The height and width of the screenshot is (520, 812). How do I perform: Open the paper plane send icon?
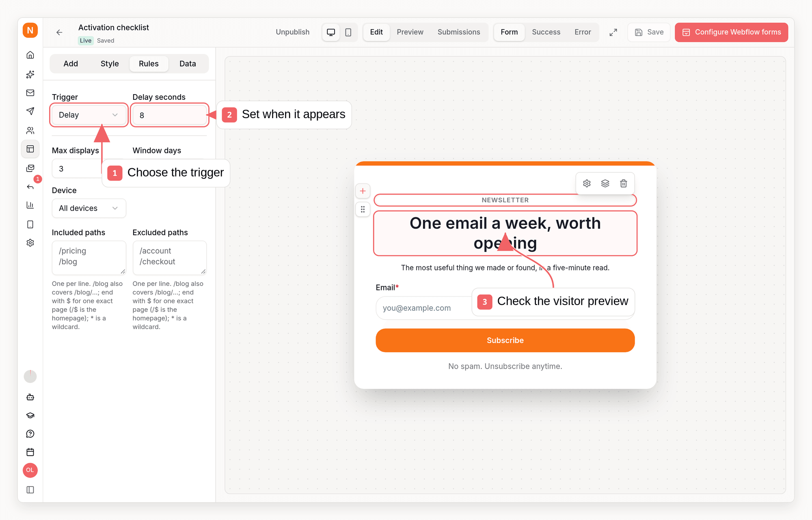tap(30, 111)
